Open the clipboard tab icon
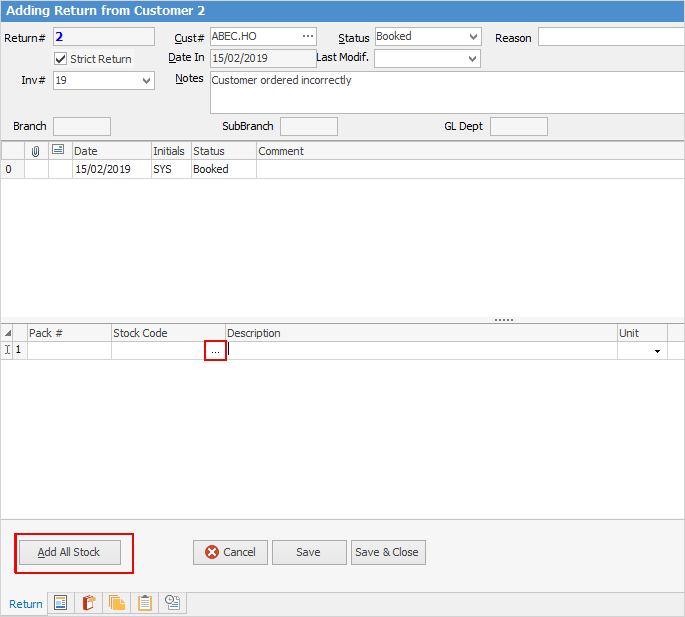Image resolution: width=685 pixels, height=617 pixels. point(145,603)
